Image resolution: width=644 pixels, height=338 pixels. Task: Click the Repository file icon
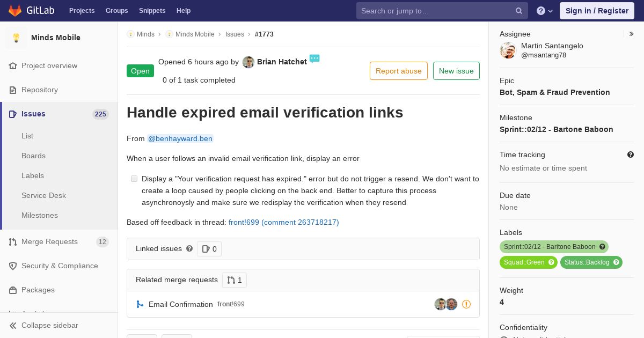click(x=13, y=90)
